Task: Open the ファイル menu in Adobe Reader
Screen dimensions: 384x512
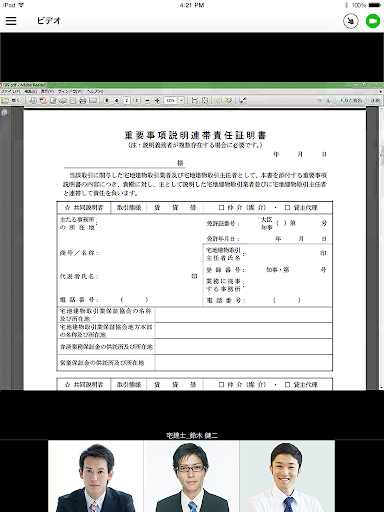Action: pyautogui.click(x=10, y=91)
